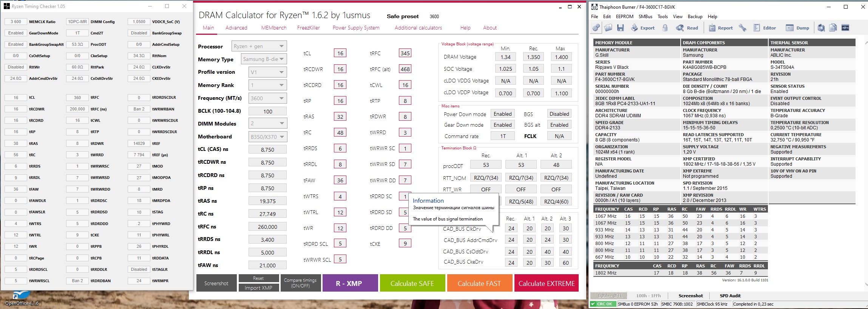Open the Additional calculators tab

[418, 28]
